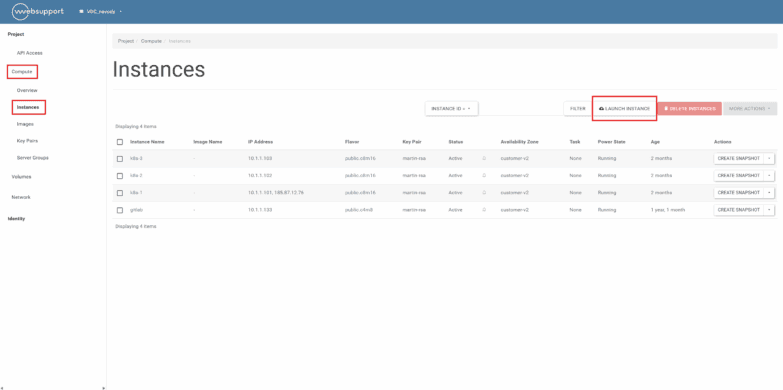Open the More Actions dropdown
783x390 pixels.
(x=750, y=108)
